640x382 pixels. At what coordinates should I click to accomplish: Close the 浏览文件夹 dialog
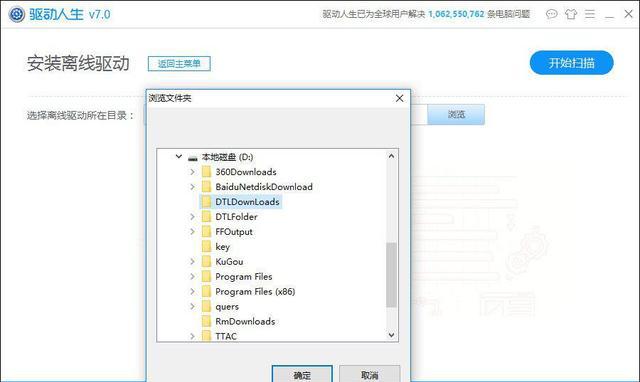click(400, 98)
